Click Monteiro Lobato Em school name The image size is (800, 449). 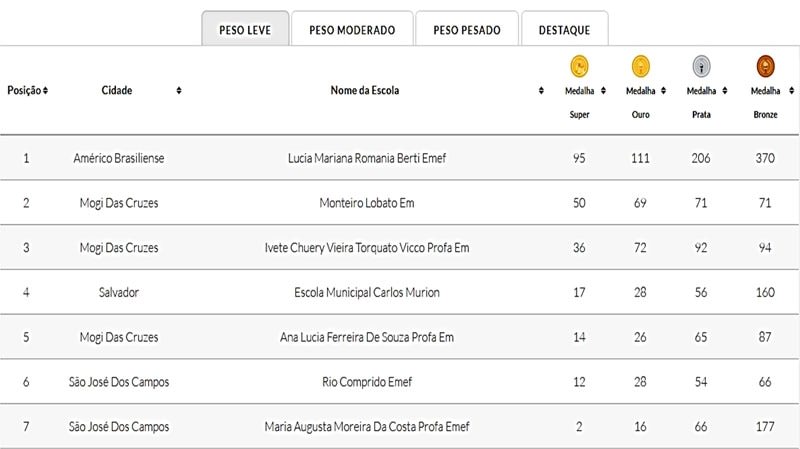(x=367, y=203)
